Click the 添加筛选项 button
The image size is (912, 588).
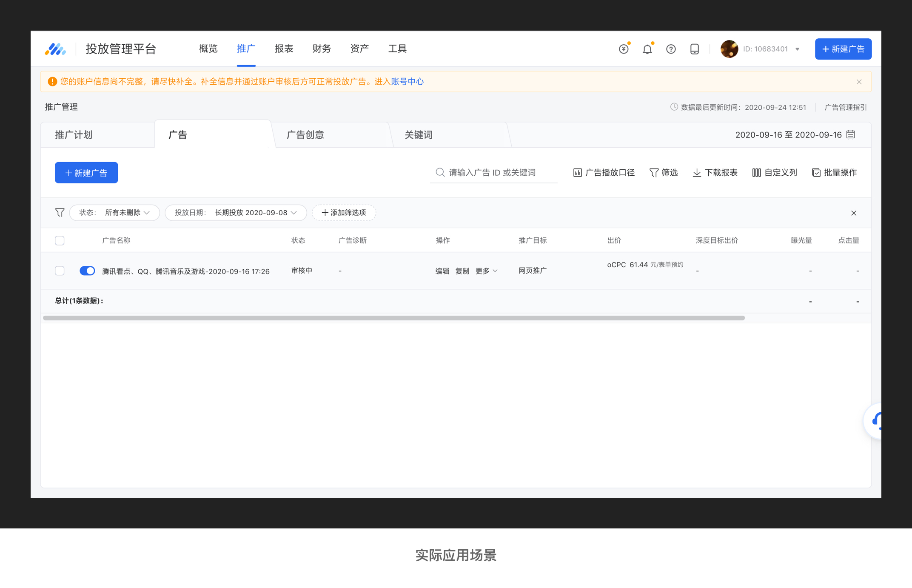pyautogui.click(x=344, y=212)
